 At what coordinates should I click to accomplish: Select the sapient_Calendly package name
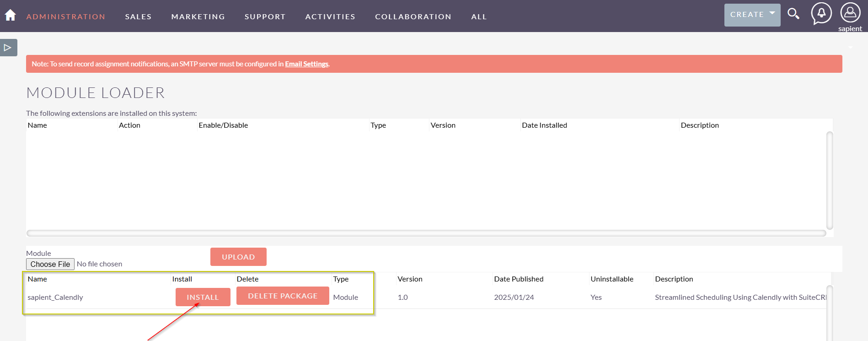click(55, 297)
